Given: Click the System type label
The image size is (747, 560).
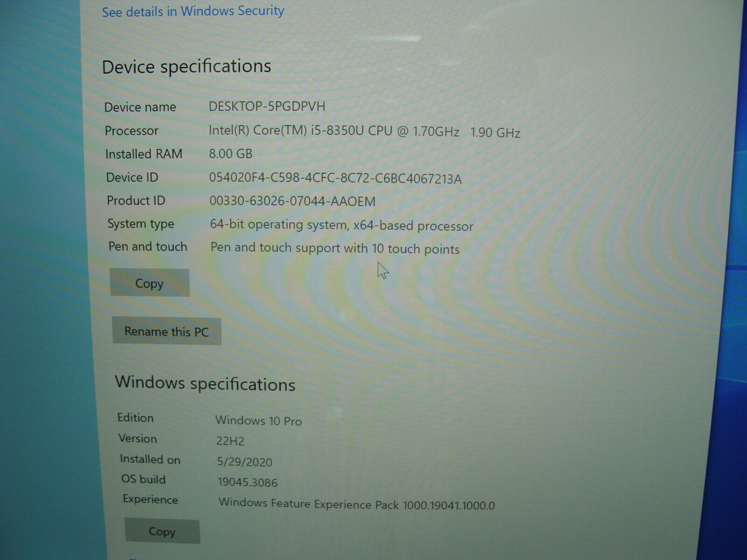Looking at the screenshot, I should pyautogui.click(x=141, y=224).
